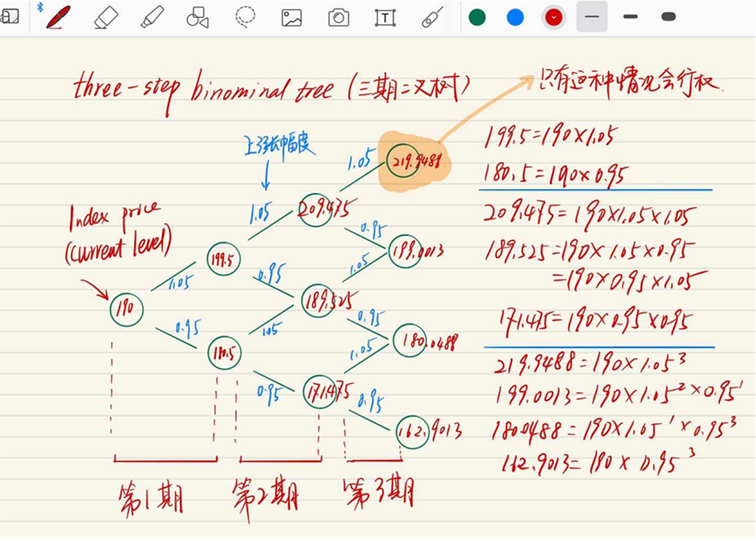Screen dimensions: 756x538
Task: Toggle the page view icon at far left
Action: pyautogui.click(x=10, y=17)
